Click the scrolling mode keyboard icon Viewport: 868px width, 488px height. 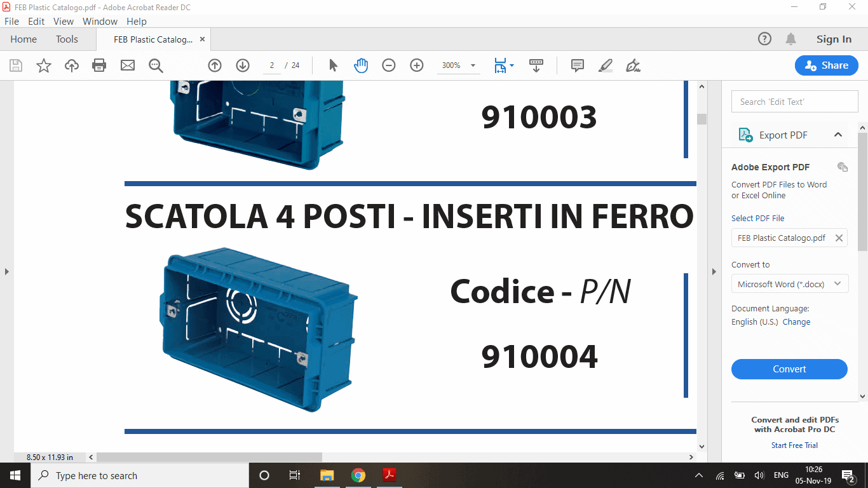click(x=536, y=65)
